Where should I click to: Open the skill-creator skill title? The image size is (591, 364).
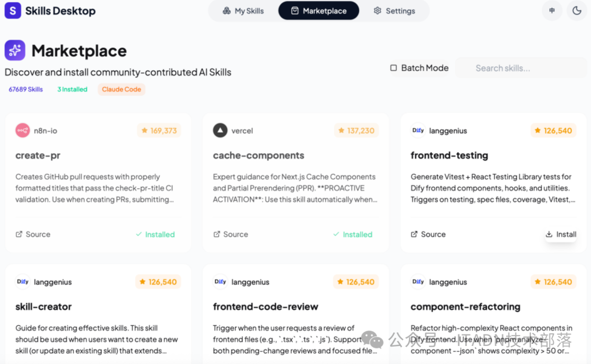point(43,307)
